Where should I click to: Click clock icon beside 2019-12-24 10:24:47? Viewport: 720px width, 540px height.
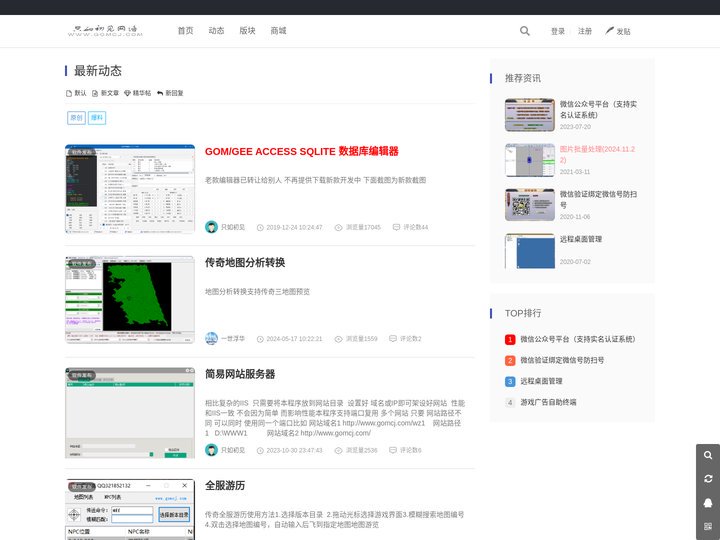click(260, 228)
